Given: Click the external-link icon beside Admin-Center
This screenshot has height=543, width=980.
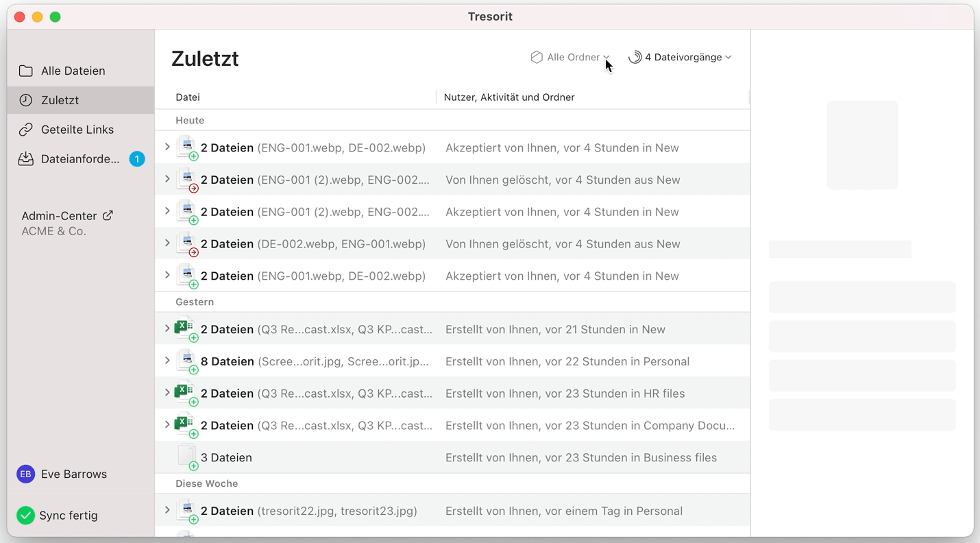Looking at the screenshot, I should coord(108,215).
